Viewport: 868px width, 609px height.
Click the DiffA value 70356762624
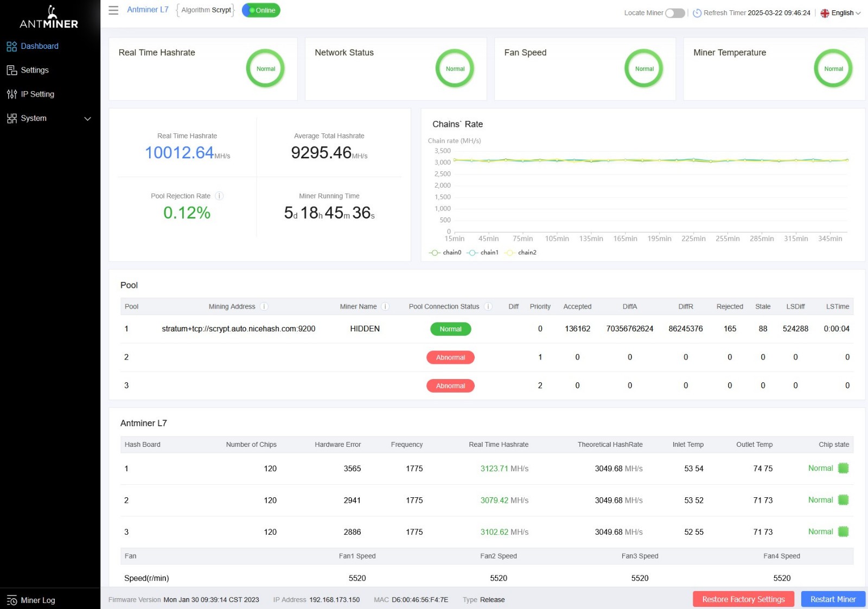pos(630,329)
